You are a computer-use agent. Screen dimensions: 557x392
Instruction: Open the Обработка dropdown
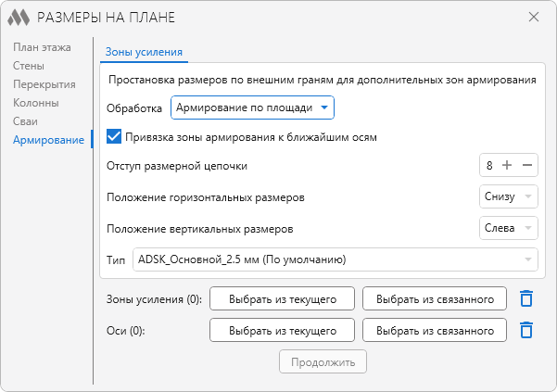(252, 107)
